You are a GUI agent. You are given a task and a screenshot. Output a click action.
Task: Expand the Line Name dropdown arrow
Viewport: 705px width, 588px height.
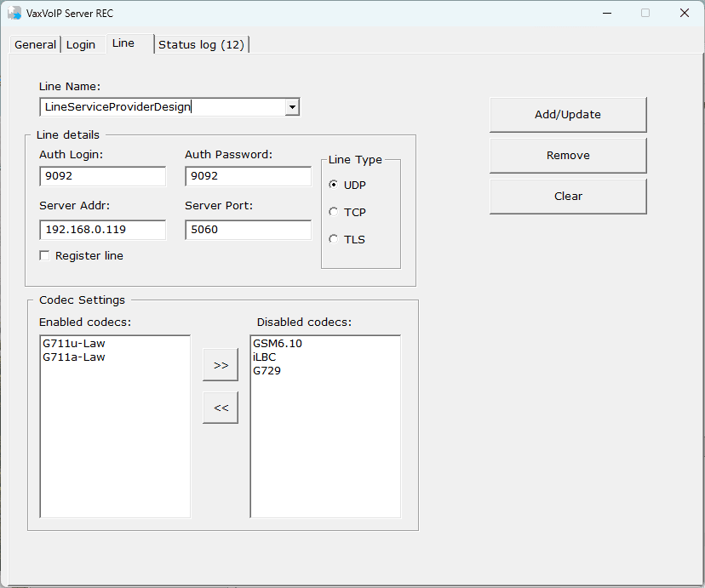(292, 107)
